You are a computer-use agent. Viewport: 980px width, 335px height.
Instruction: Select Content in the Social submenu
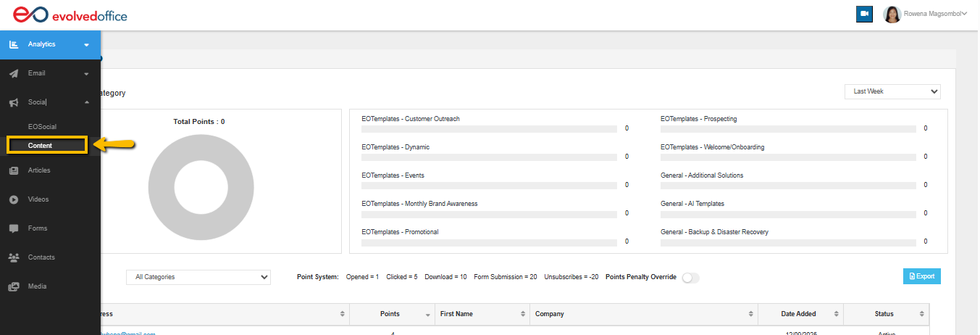[41, 146]
